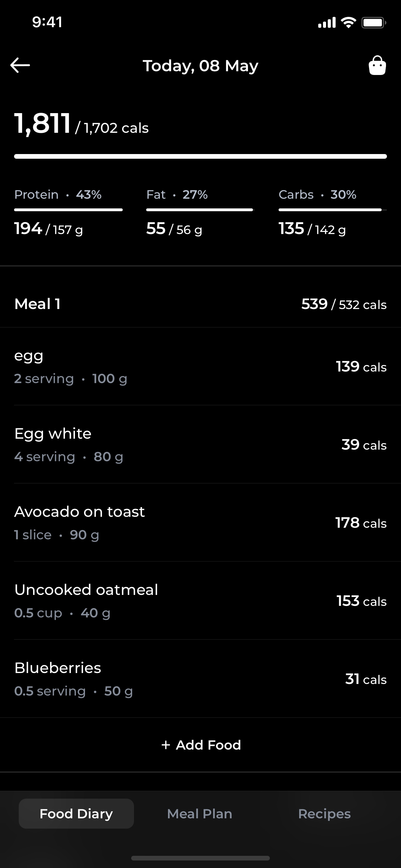Select the Blueberries food item
The width and height of the screenshot is (401, 868).
[201, 679]
